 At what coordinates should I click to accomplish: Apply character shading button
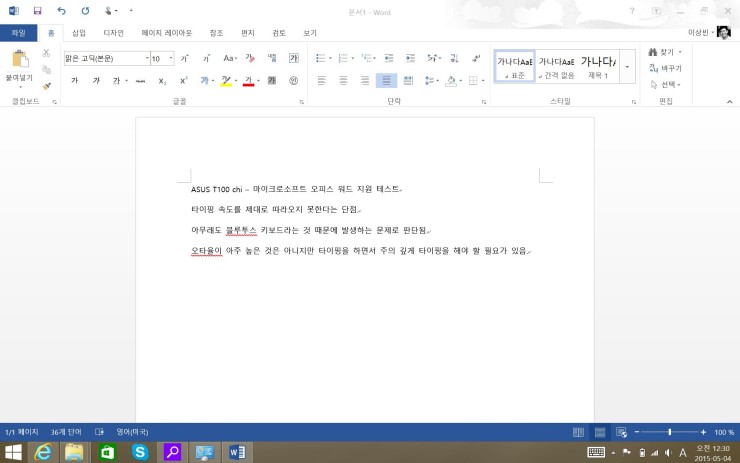tap(272, 81)
